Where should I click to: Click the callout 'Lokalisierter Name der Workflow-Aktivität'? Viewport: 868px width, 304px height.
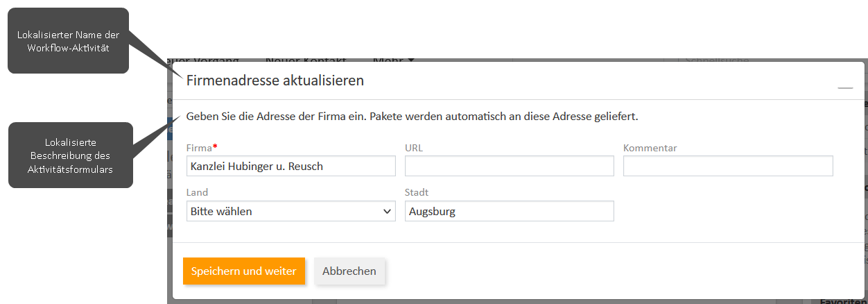68,41
